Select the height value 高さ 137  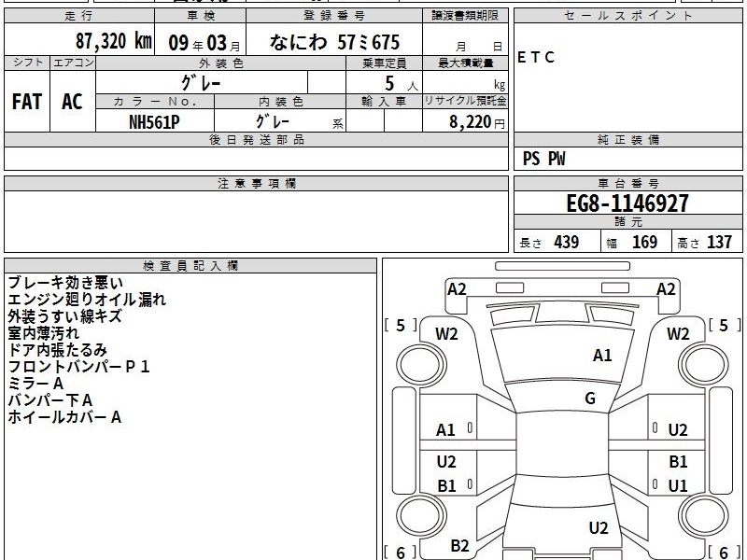(x=705, y=242)
